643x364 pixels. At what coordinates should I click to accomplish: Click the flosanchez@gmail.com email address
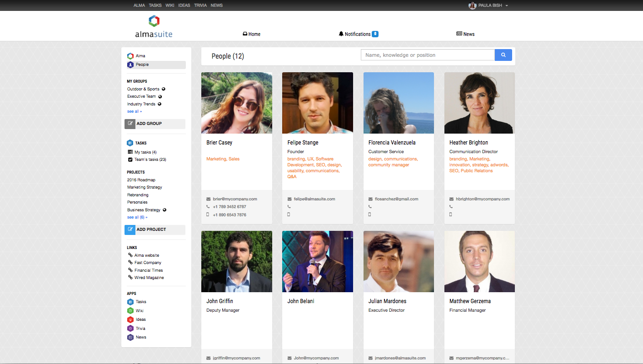[x=397, y=199]
